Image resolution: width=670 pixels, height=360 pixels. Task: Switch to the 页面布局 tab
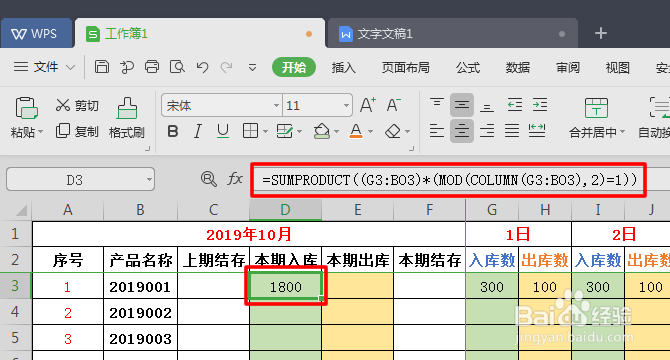tap(406, 67)
